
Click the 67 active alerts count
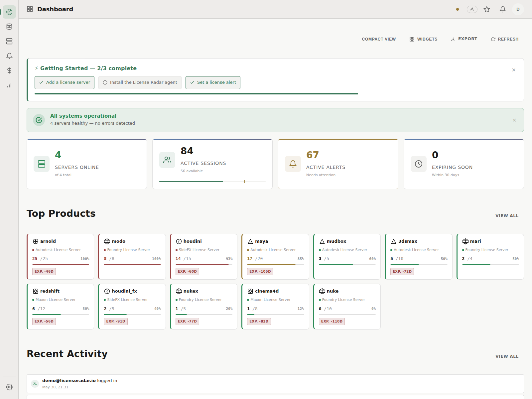click(x=313, y=155)
